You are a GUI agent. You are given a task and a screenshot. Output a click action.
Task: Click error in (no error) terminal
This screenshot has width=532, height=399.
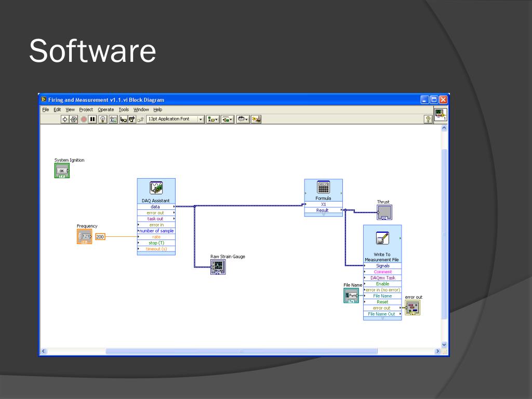coord(382,290)
